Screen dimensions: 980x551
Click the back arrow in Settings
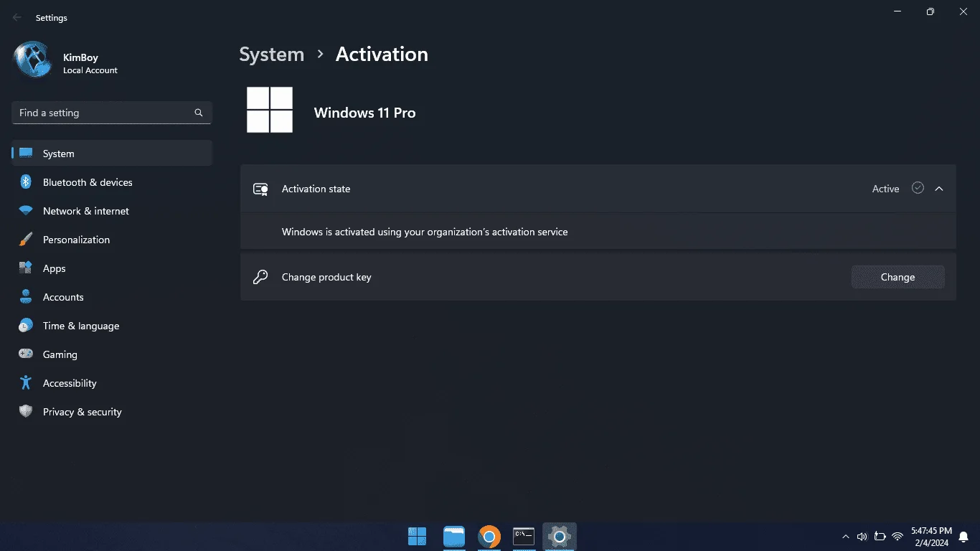17,18
